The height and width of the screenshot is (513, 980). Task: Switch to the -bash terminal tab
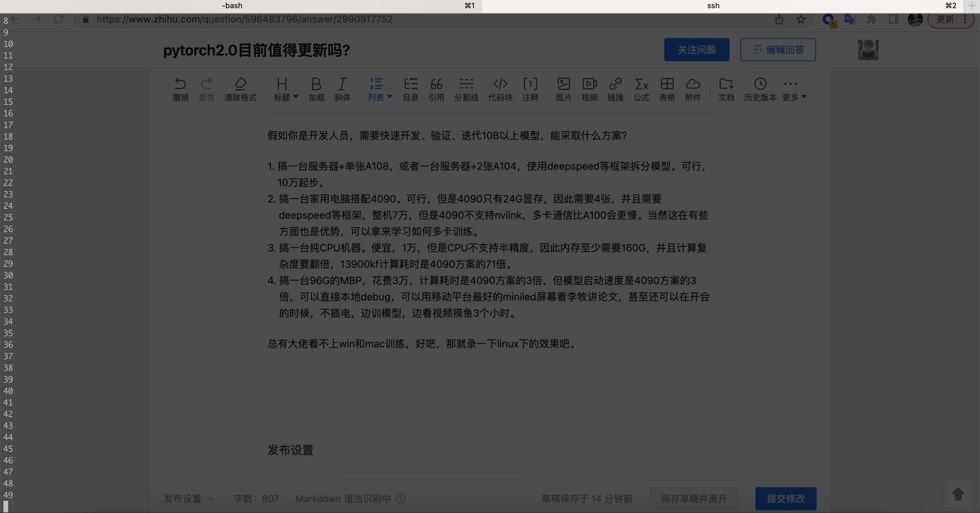(x=231, y=5)
